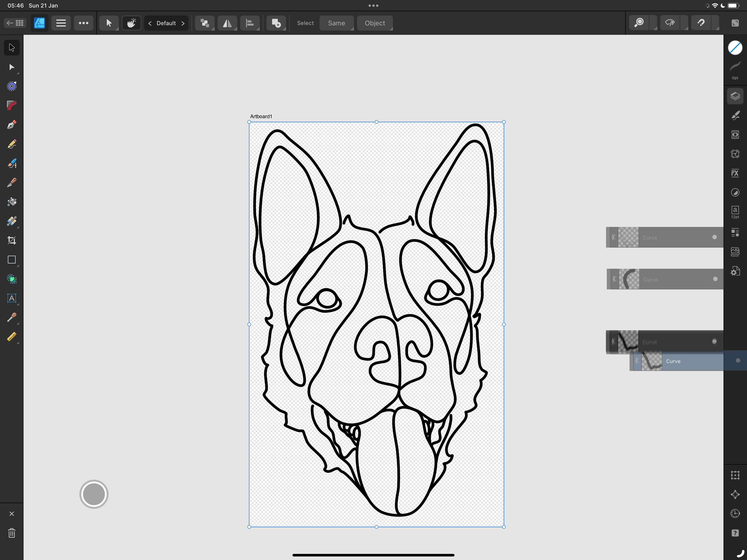Open the Layers studio panel
747x560 pixels.
coord(735,96)
